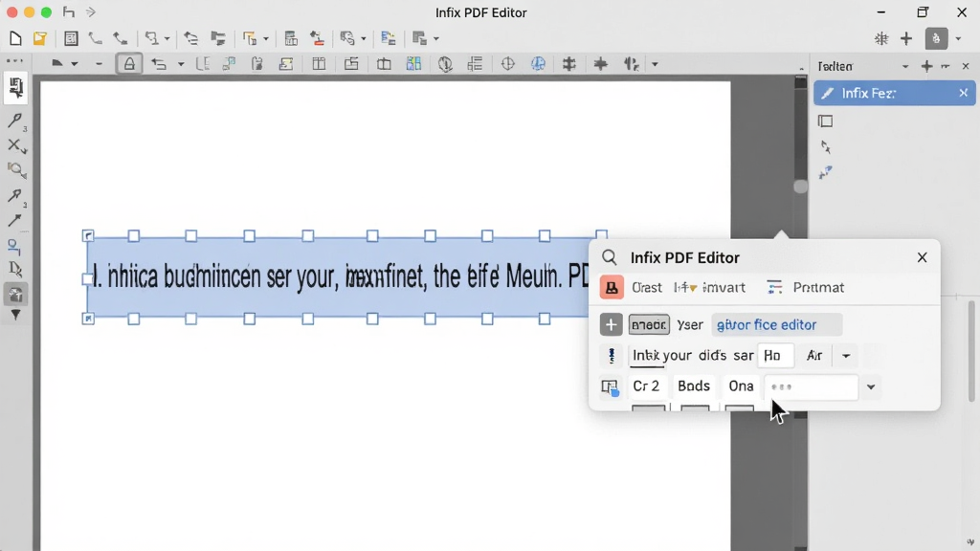Close the right side panel
Screen dimensions: 980x551
coord(966,66)
